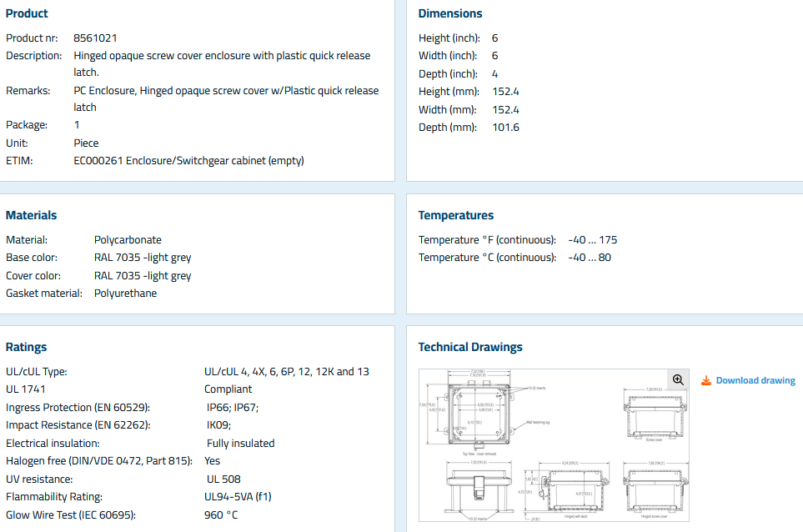
Task: Select the product number 8561021
Action: [95, 38]
